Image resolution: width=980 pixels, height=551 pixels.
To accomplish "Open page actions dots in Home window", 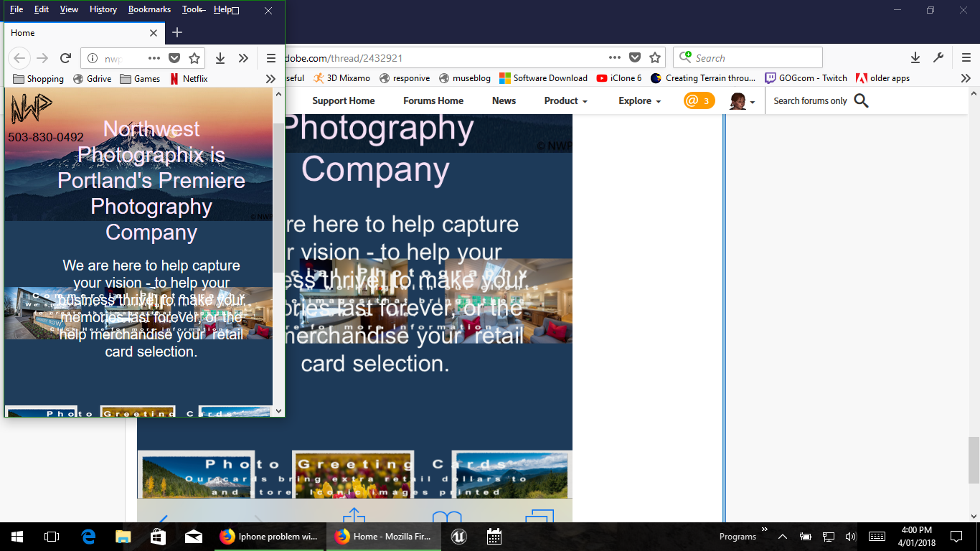I will pyautogui.click(x=154, y=58).
